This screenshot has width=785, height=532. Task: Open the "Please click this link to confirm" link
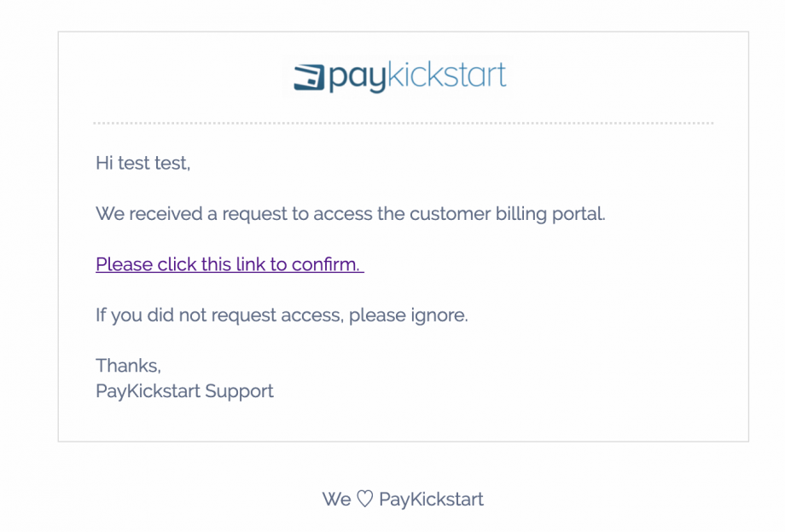(x=229, y=264)
